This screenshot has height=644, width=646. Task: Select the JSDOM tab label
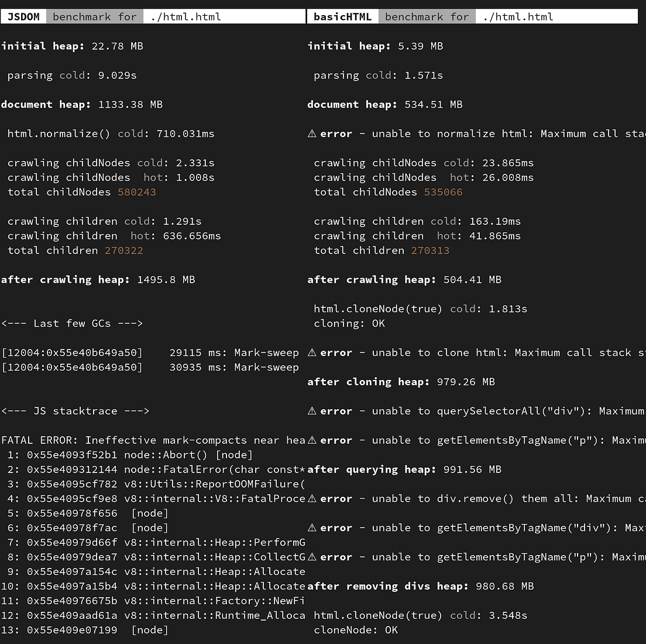pos(23,16)
